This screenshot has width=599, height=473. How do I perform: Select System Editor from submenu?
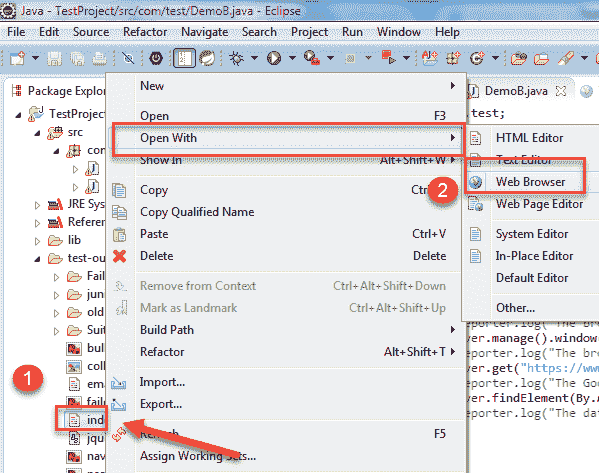pos(532,234)
